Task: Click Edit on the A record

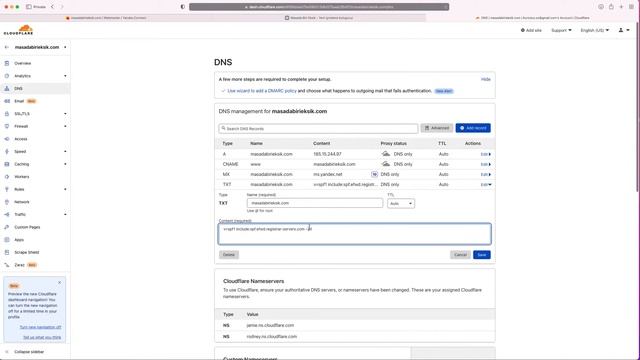Action: click(485, 154)
